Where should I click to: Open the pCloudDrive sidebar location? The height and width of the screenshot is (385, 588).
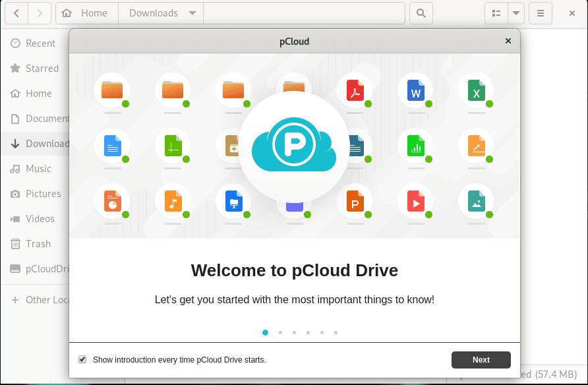point(35,269)
